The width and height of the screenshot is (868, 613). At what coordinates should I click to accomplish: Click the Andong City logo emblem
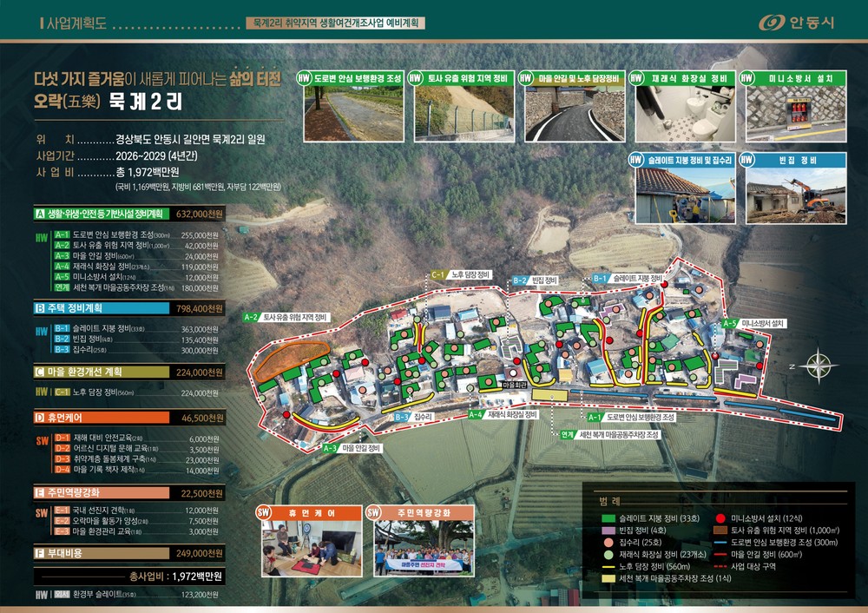[x=772, y=23]
